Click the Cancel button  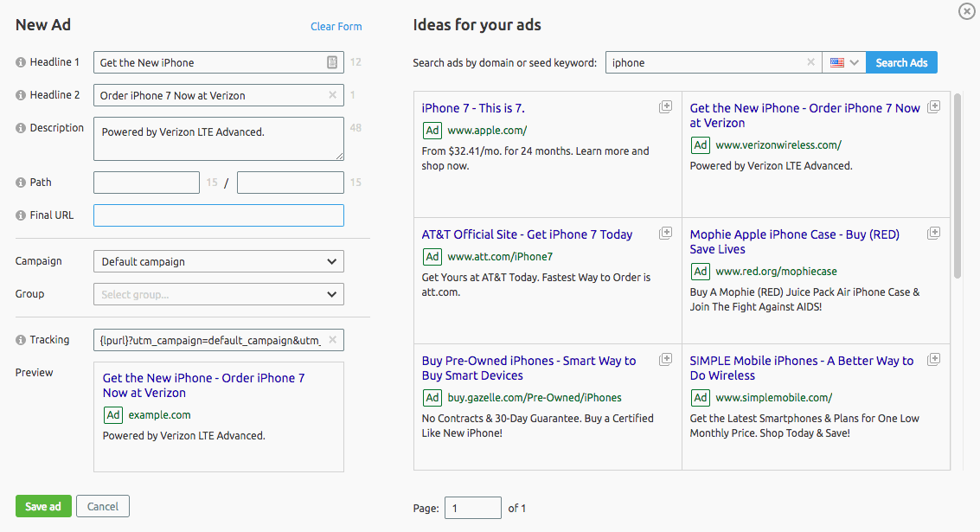tap(103, 506)
